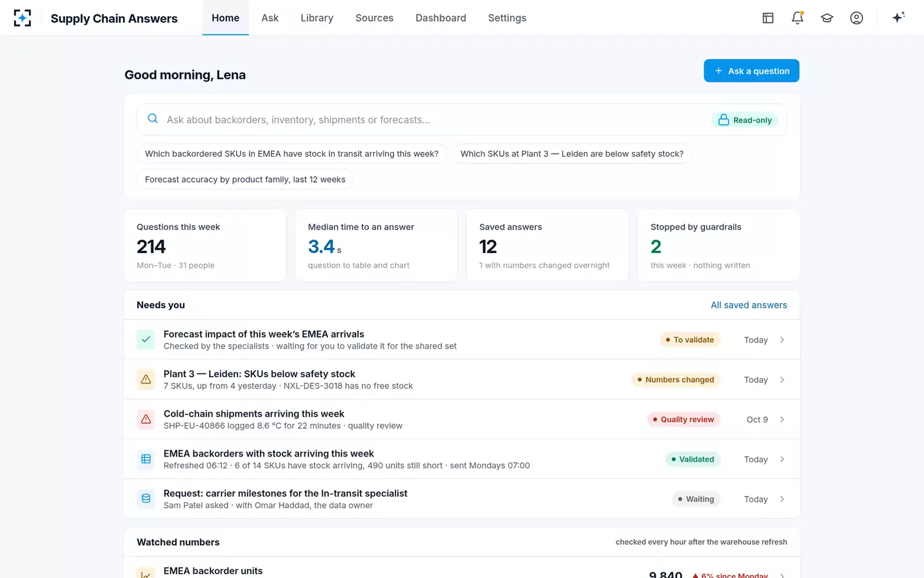Image resolution: width=924 pixels, height=578 pixels.
Task: Expand the Forecast impact row chevron
Action: [x=782, y=340]
